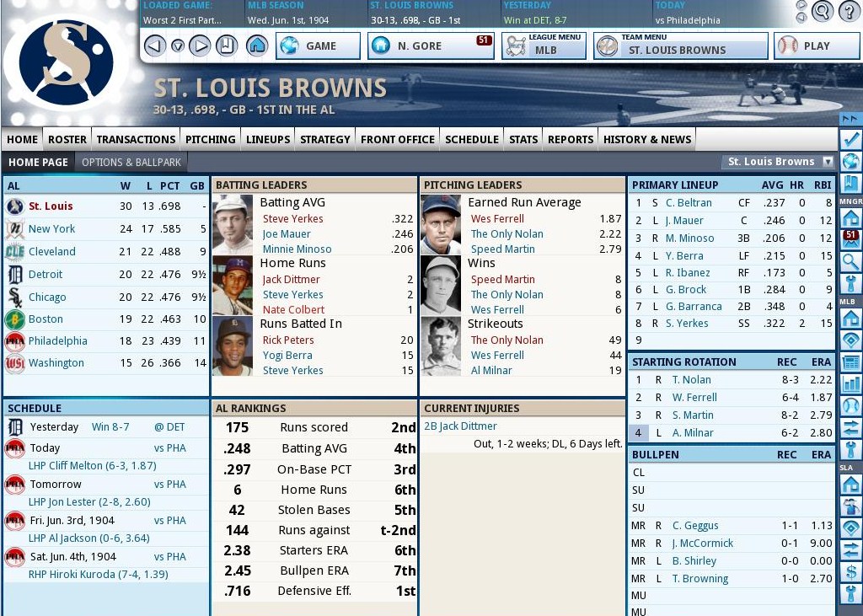
Task: Open the wrench settings icon under MNGR
Action: pyautogui.click(x=851, y=284)
